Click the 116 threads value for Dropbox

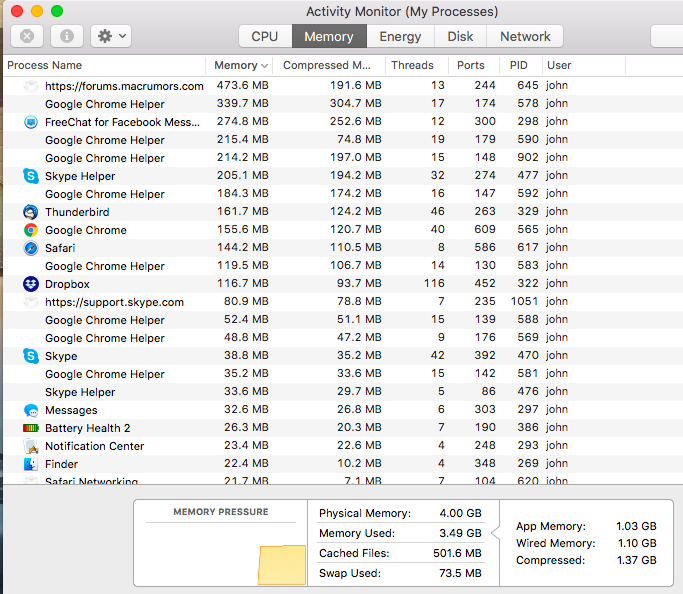tap(434, 283)
